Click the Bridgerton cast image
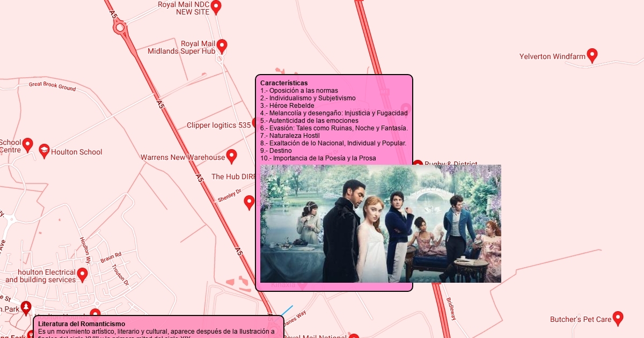The height and width of the screenshot is (338, 644). click(380, 223)
